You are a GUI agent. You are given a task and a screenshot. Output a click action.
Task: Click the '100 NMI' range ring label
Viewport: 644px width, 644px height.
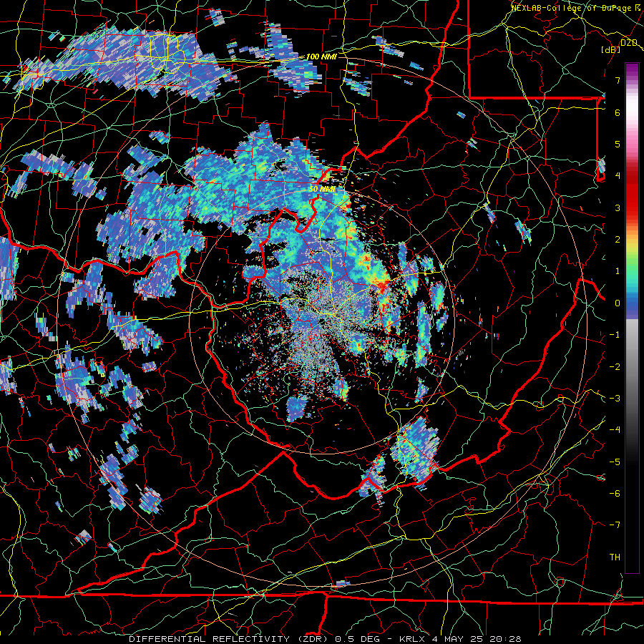pos(321,57)
